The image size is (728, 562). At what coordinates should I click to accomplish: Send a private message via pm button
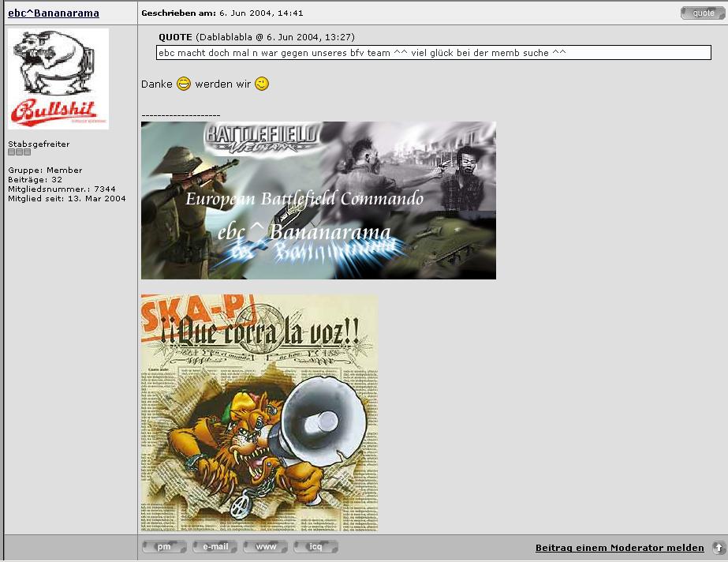[x=164, y=547]
